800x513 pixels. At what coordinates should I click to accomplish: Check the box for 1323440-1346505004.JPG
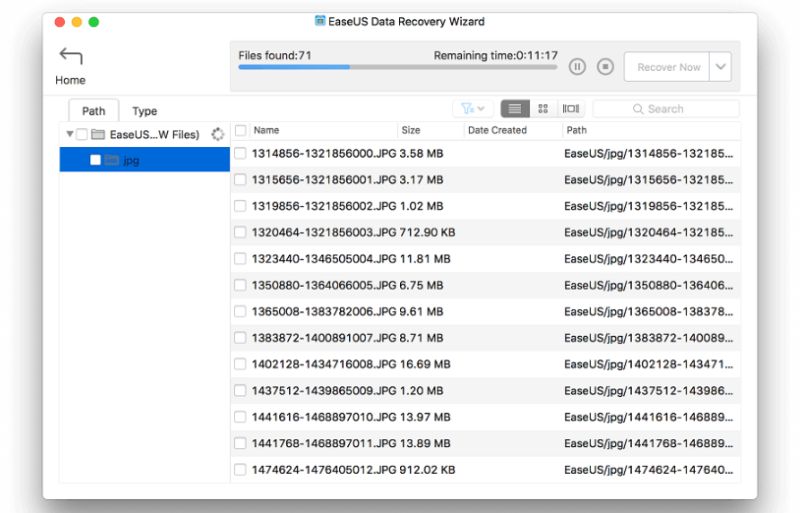240,259
